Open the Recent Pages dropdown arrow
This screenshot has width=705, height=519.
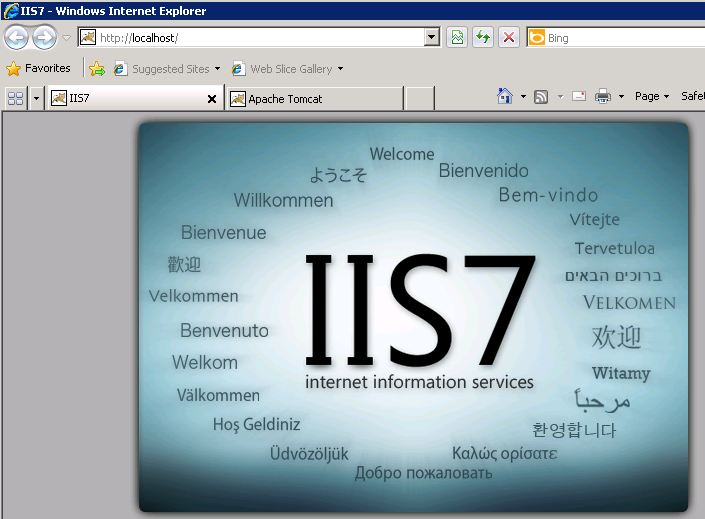[67, 38]
